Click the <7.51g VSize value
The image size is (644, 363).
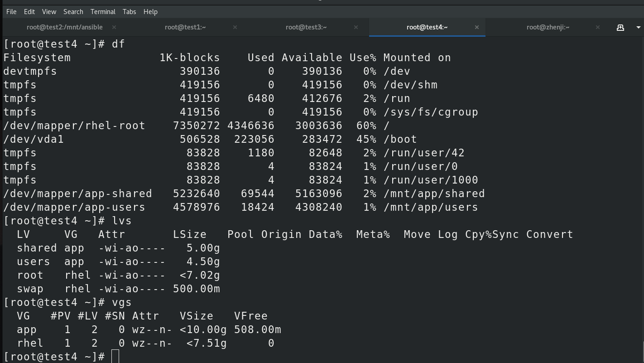(207, 343)
